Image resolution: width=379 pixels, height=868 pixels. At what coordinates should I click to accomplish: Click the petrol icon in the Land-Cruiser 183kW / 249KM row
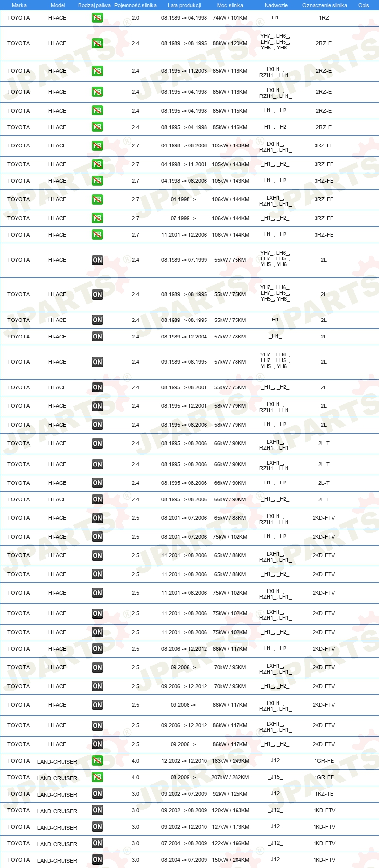tap(97, 761)
